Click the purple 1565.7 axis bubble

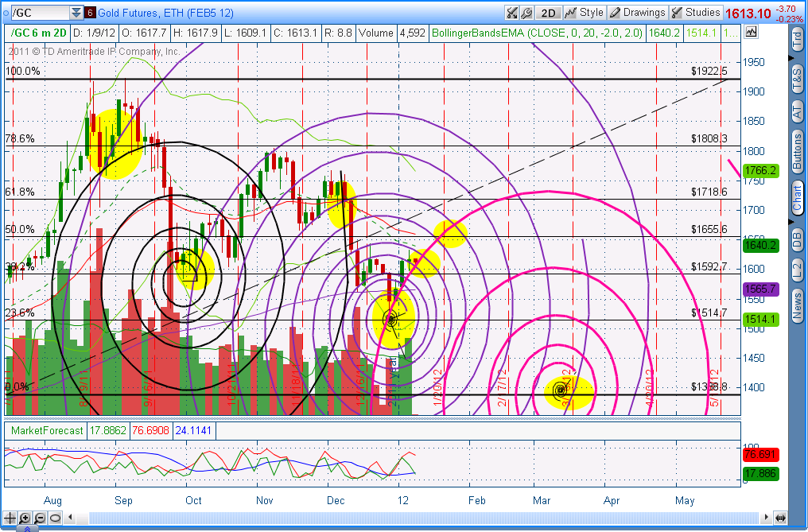coord(760,289)
